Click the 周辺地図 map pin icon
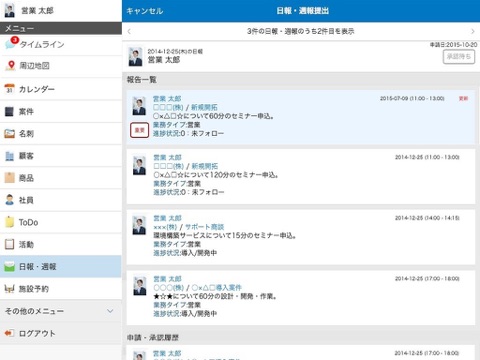This screenshot has height=360, width=480. [x=10, y=66]
